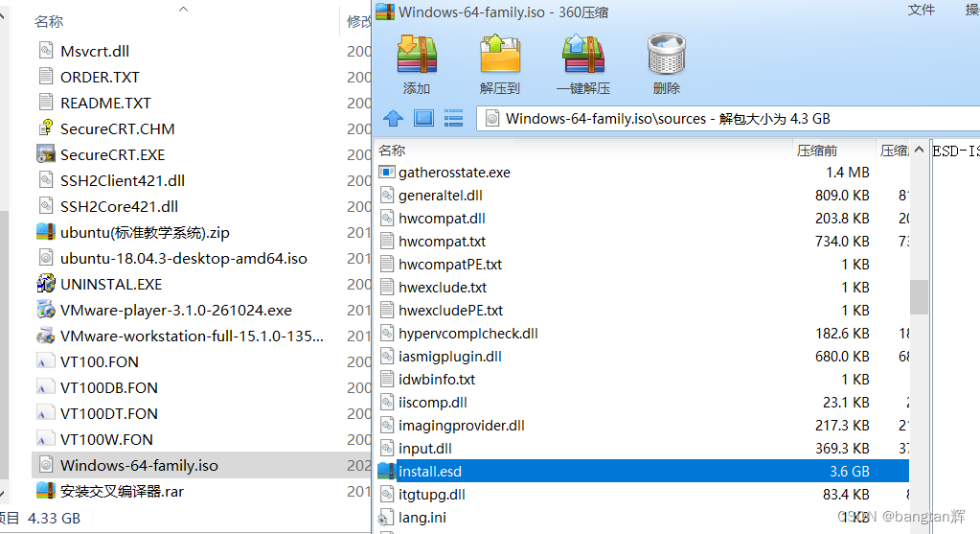
Task: Sort Explorer files by 名称 column header
Action: point(49,21)
